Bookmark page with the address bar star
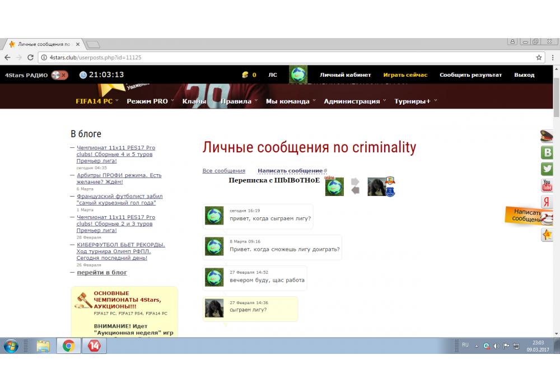 pyautogui.click(x=539, y=58)
